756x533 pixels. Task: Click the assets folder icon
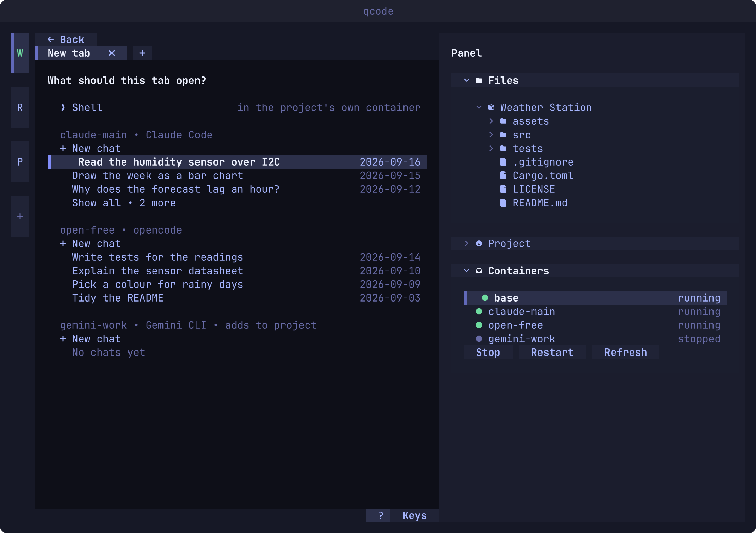pyautogui.click(x=503, y=121)
